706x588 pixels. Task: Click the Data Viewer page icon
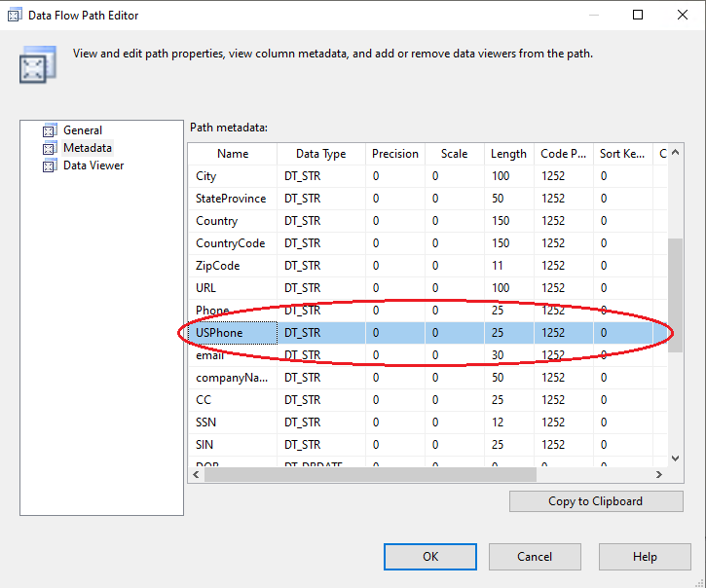click(49, 165)
